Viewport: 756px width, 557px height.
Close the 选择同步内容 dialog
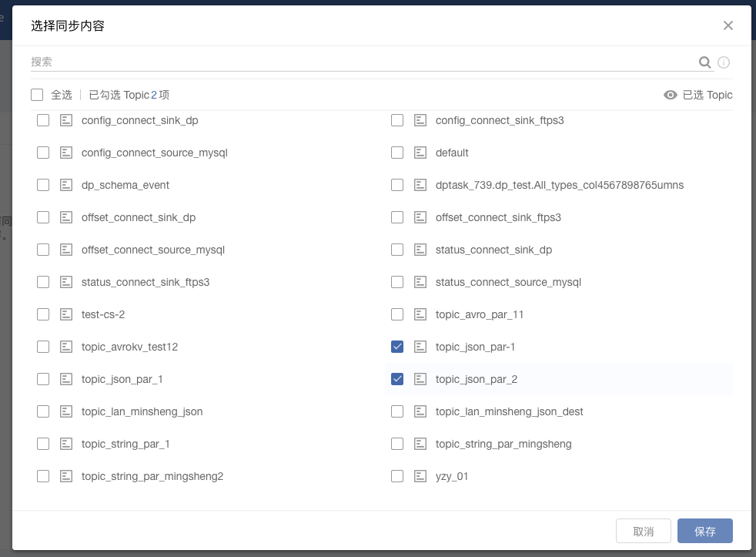click(728, 25)
